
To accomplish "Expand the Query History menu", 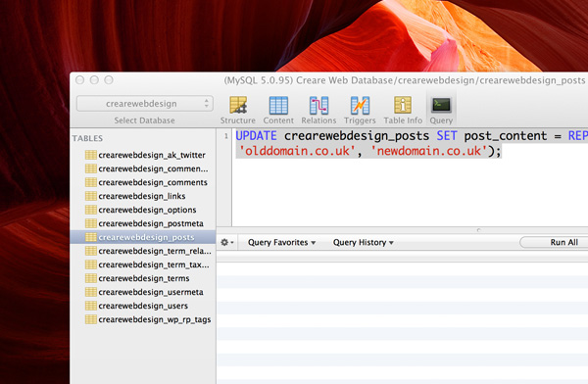I will click(363, 243).
